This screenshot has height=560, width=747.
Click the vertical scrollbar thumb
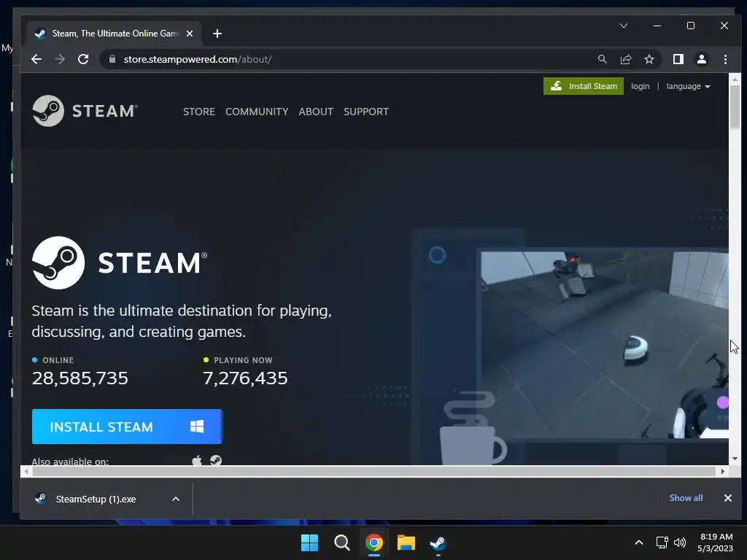[x=735, y=106]
